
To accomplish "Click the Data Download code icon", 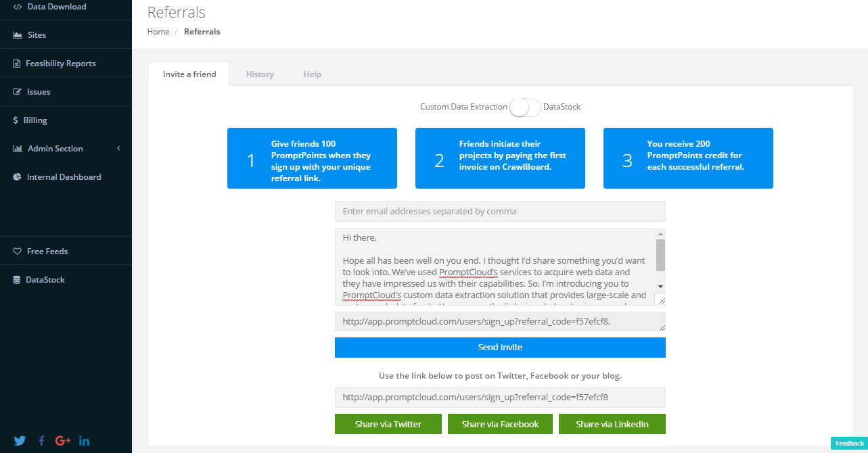I will (x=18, y=7).
